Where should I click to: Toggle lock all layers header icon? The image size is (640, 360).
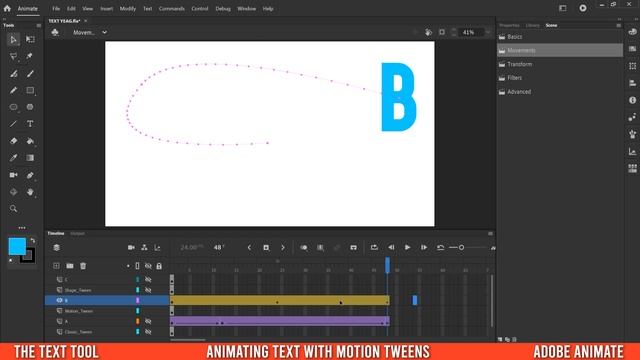point(159,266)
